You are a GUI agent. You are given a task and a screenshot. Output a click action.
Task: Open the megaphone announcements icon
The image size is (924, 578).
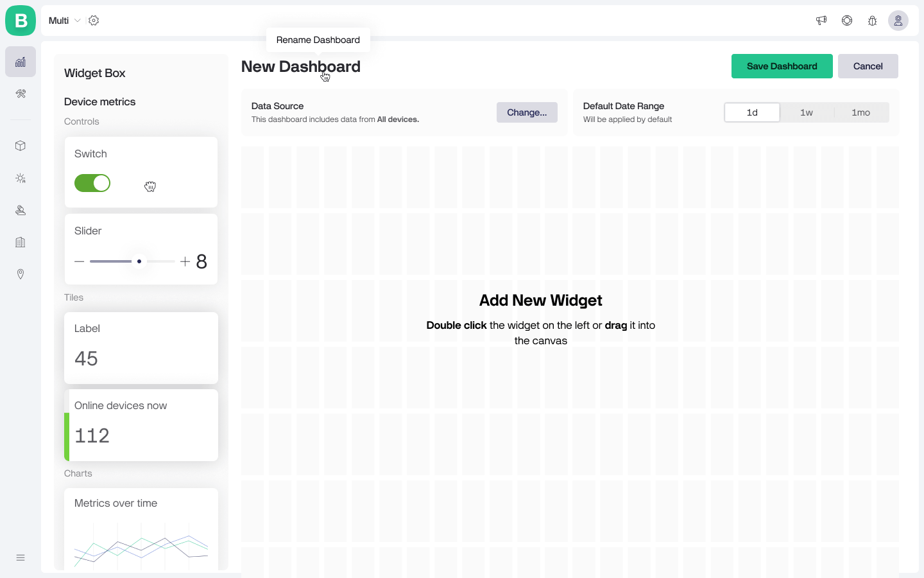click(821, 21)
